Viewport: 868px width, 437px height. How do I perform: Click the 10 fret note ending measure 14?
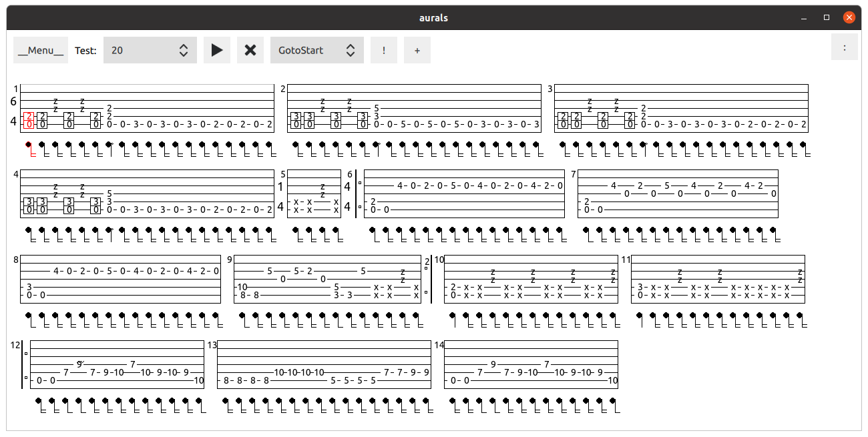(613, 380)
